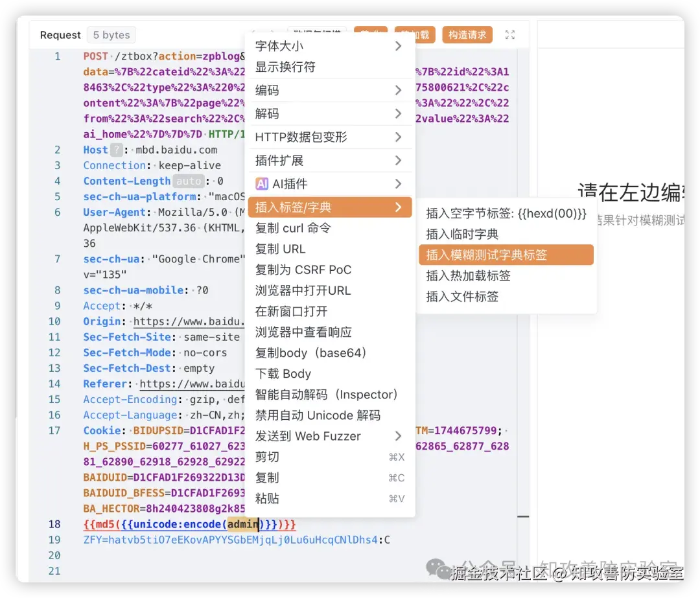The height and width of the screenshot is (598, 700).
Task: Select 复制body (base64)
Action: click(329, 353)
